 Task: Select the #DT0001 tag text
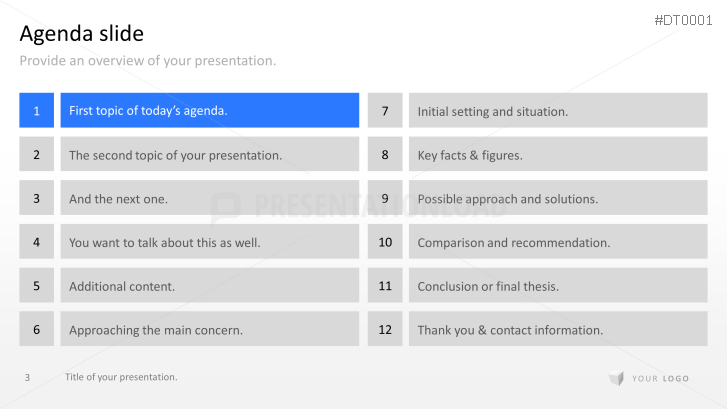coord(683,20)
